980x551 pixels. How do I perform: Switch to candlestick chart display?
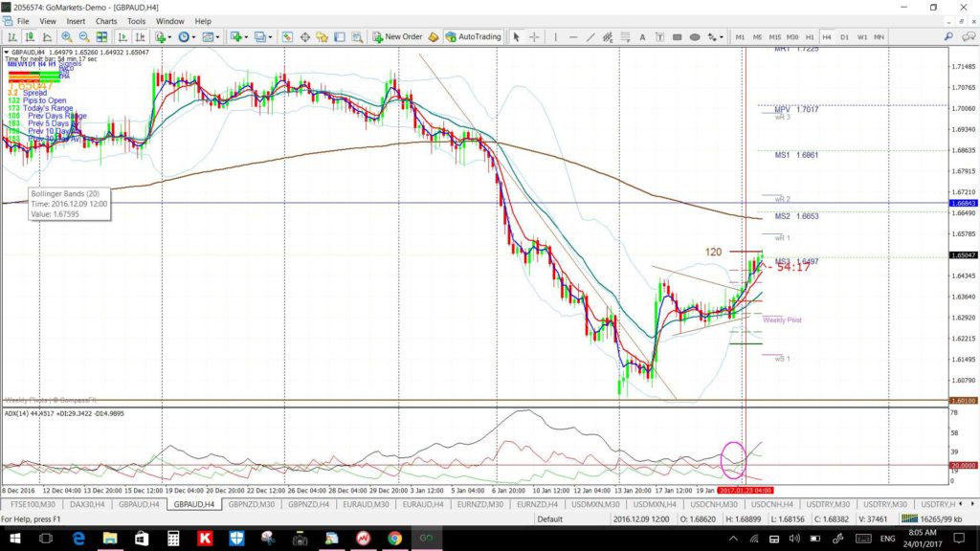click(30, 37)
